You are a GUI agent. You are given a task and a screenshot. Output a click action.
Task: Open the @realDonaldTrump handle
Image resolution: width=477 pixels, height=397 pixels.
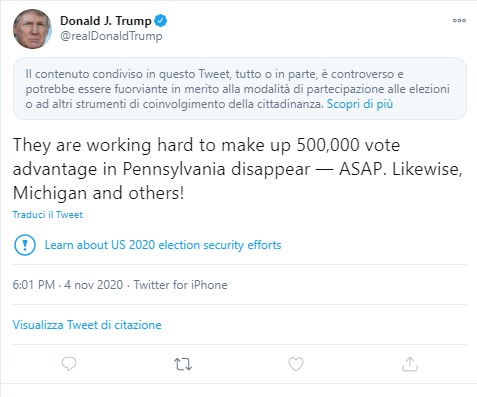click(x=111, y=36)
